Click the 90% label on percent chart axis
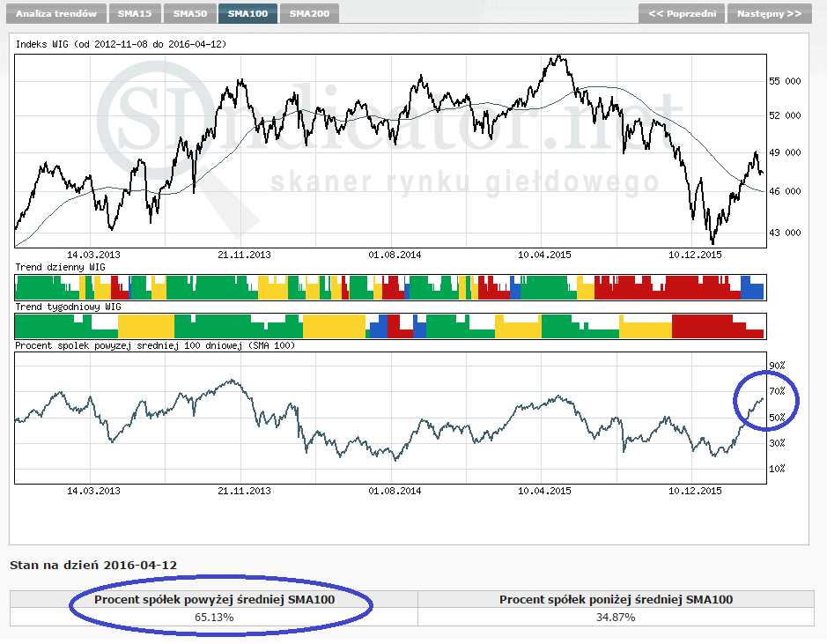This screenshot has height=644, width=827. coord(776,366)
